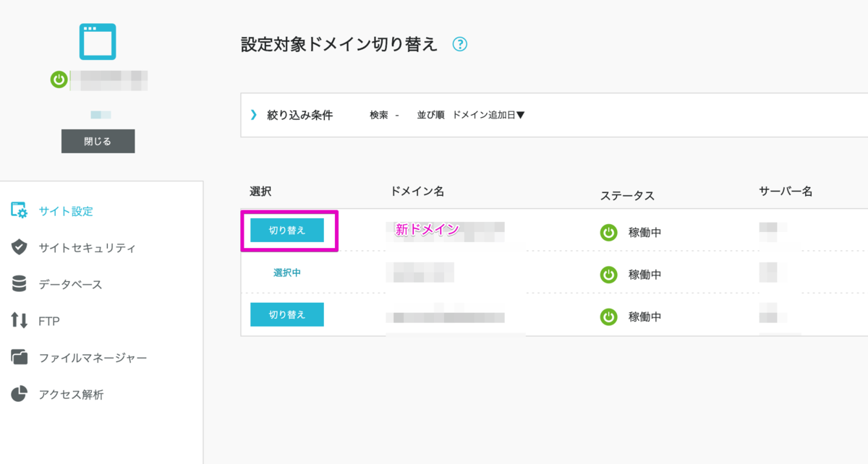Open アクセス解析 in the sidebar
868x464 pixels.
pos(71,395)
